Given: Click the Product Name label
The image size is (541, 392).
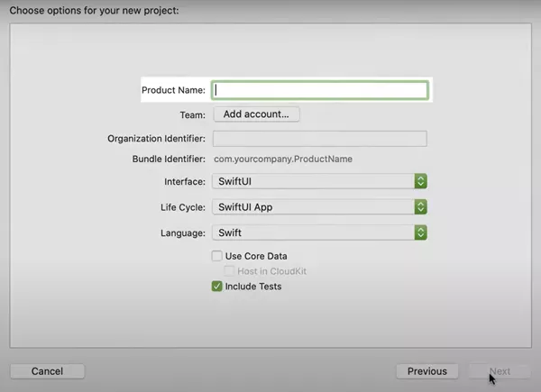Looking at the screenshot, I should coord(173,90).
